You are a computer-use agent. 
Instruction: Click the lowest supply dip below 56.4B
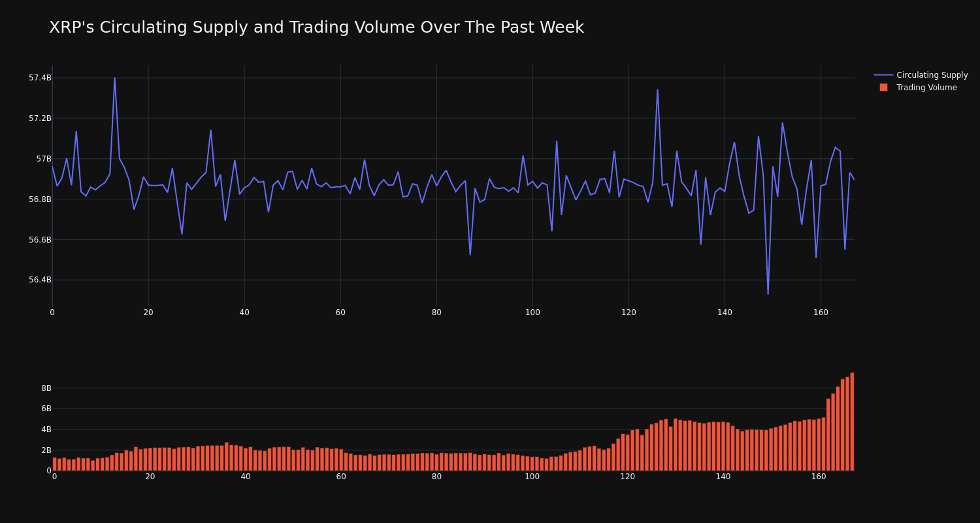[768, 294]
